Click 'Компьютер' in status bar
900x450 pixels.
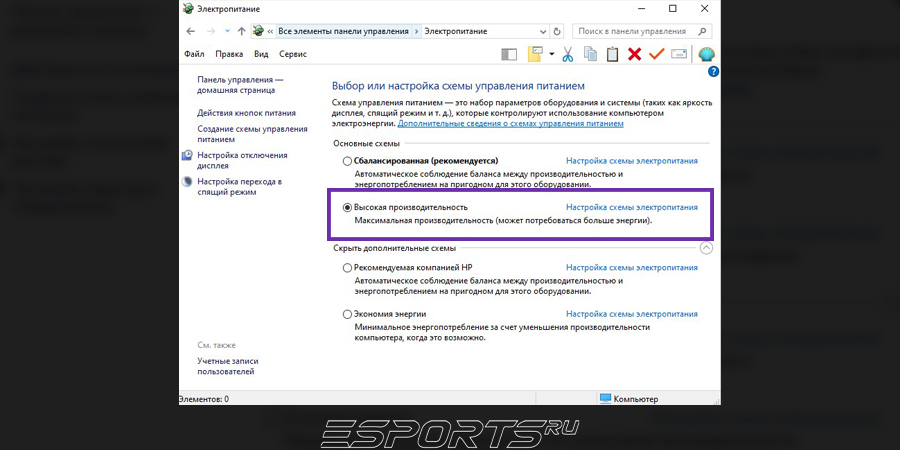tap(629, 399)
